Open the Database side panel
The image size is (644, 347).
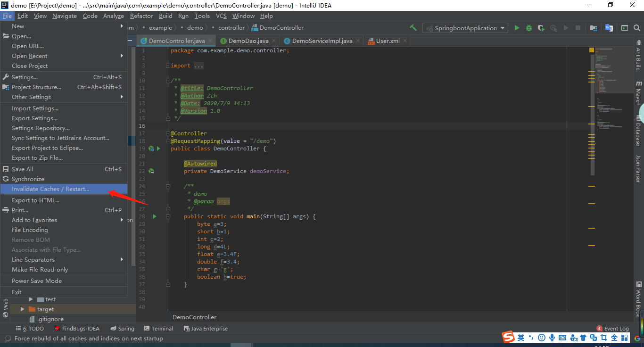(x=638, y=131)
